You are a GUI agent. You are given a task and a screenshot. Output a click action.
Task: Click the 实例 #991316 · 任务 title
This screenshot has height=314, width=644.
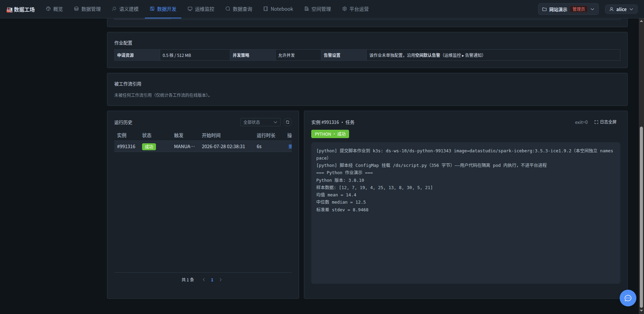tap(333, 122)
